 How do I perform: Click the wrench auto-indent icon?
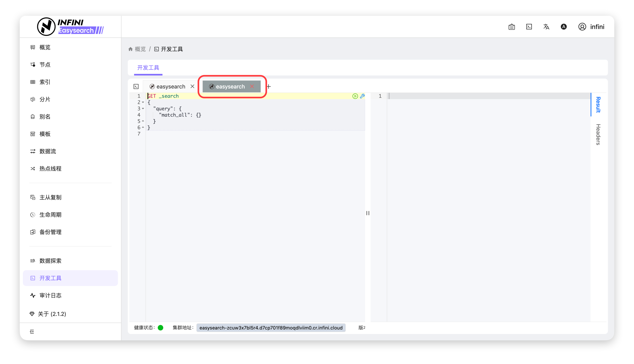pyautogui.click(x=362, y=96)
